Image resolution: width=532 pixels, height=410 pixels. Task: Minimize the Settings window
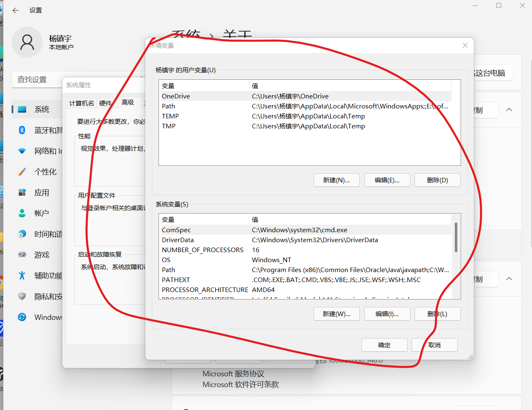click(x=475, y=5)
